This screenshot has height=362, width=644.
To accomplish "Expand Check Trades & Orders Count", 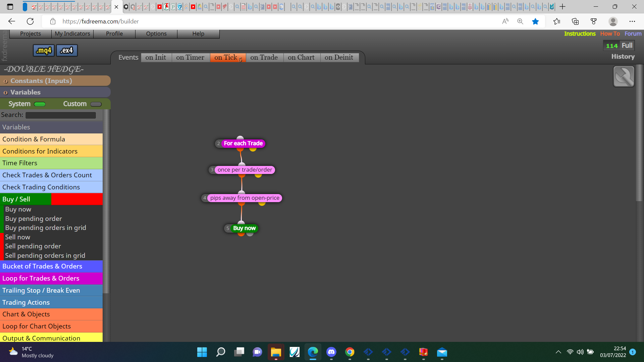I will [x=51, y=175].
